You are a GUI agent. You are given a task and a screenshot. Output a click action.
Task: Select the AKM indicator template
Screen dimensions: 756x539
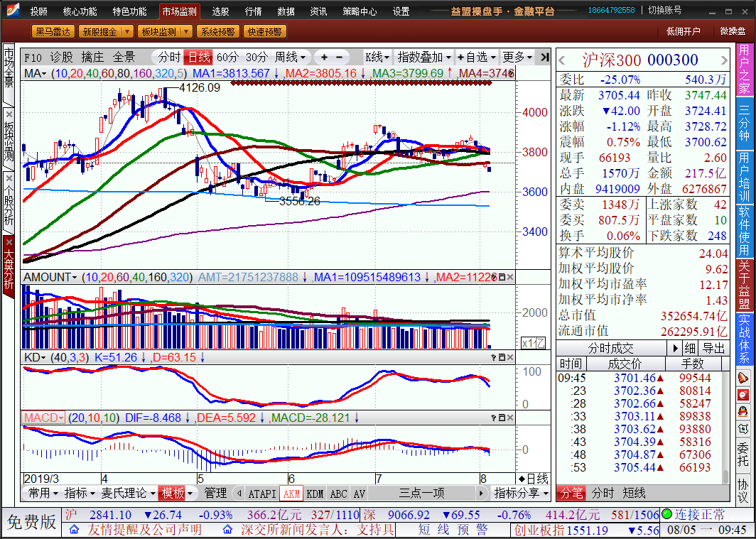(292, 494)
